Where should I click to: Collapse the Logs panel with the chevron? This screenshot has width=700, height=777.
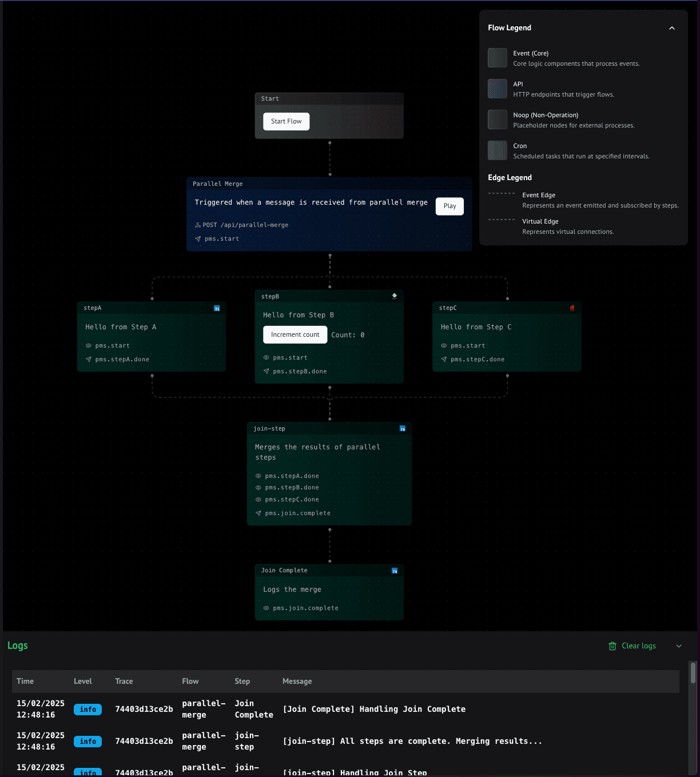[x=679, y=646]
